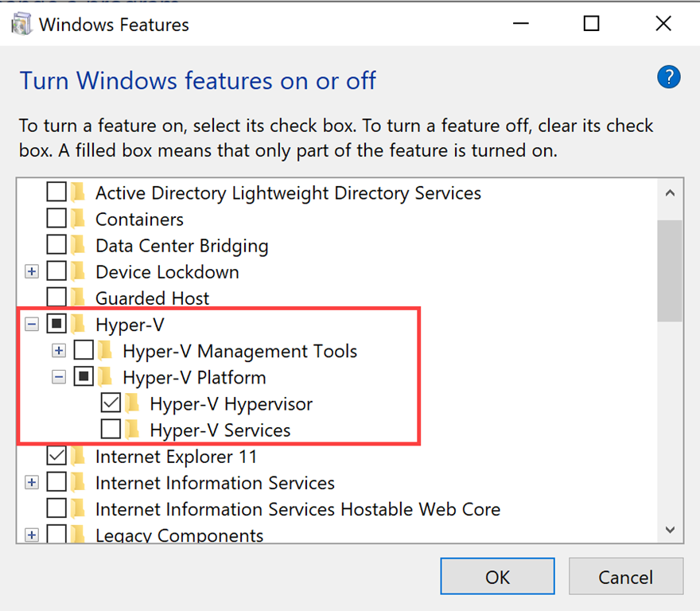Image resolution: width=700 pixels, height=611 pixels.
Task: Click the Guarded Host folder icon
Action: click(78, 298)
